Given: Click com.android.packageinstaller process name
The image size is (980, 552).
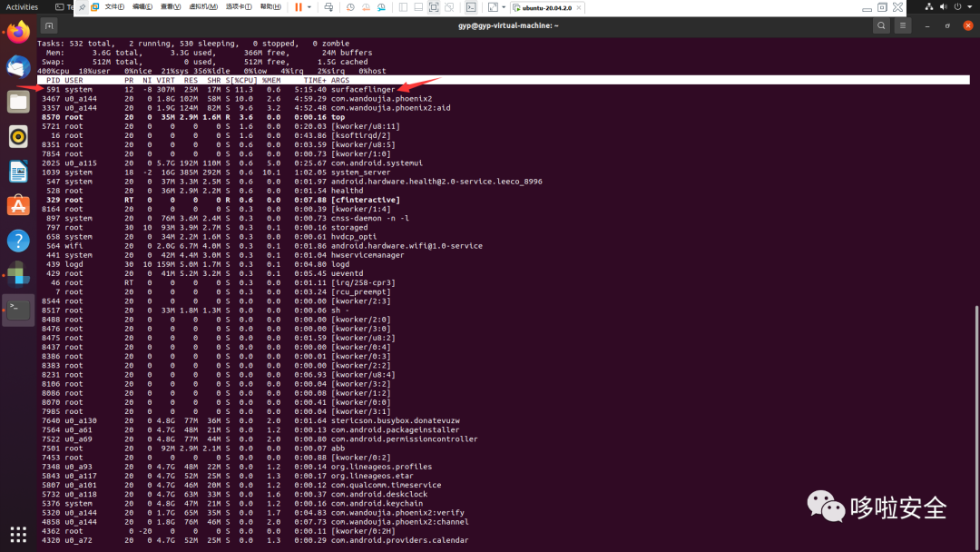Looking at the screenshot, I should click(x=395, y=429).
